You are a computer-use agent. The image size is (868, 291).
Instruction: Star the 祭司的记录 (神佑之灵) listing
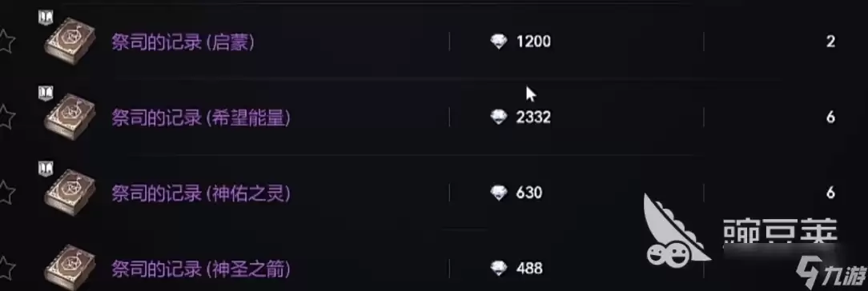pyautogui.click(x=6, y=192)
